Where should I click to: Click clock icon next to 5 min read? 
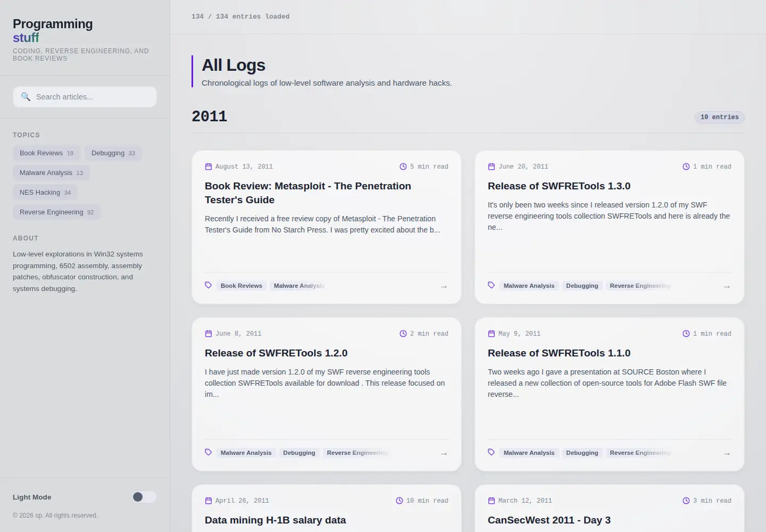(x=403, y=167)
